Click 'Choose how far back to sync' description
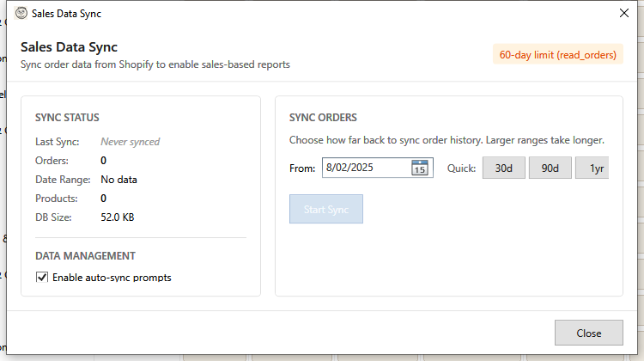Image resolution: width=644 pixels, height=361 pixels. point(447,140)
